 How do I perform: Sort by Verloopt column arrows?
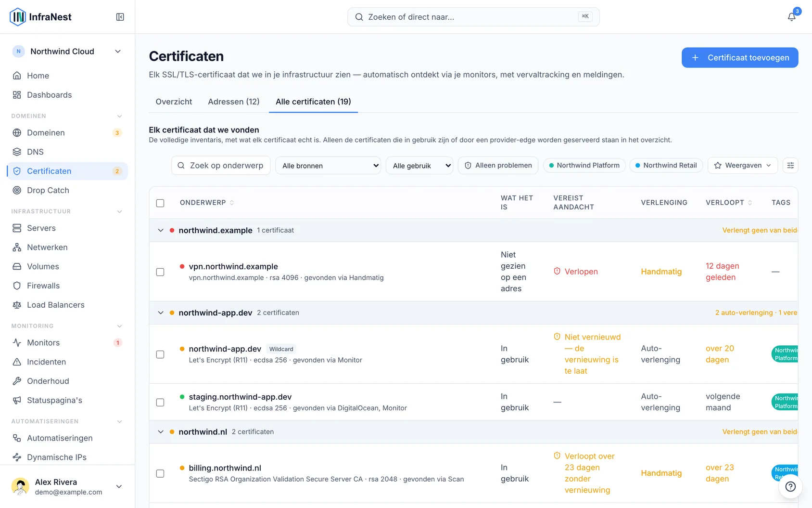coord(750,203)
